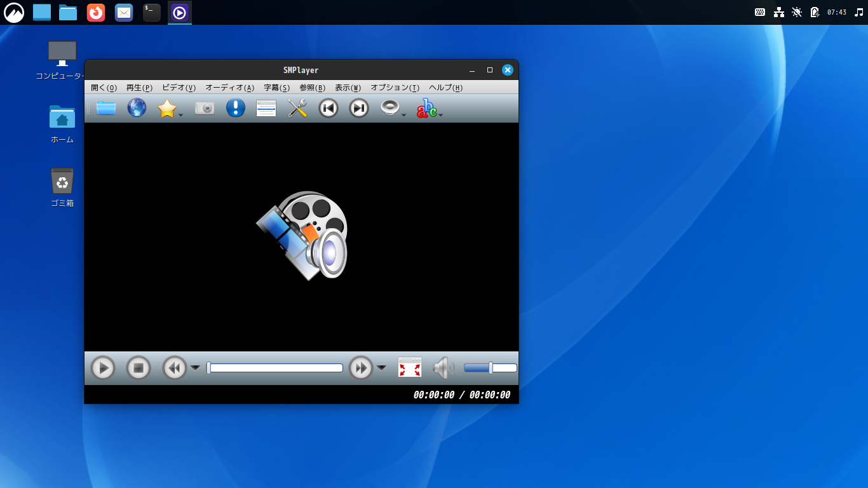The width and height of the screenshot is (868, 488).
Task: Open the playlist icon
Action: [266, 108]
